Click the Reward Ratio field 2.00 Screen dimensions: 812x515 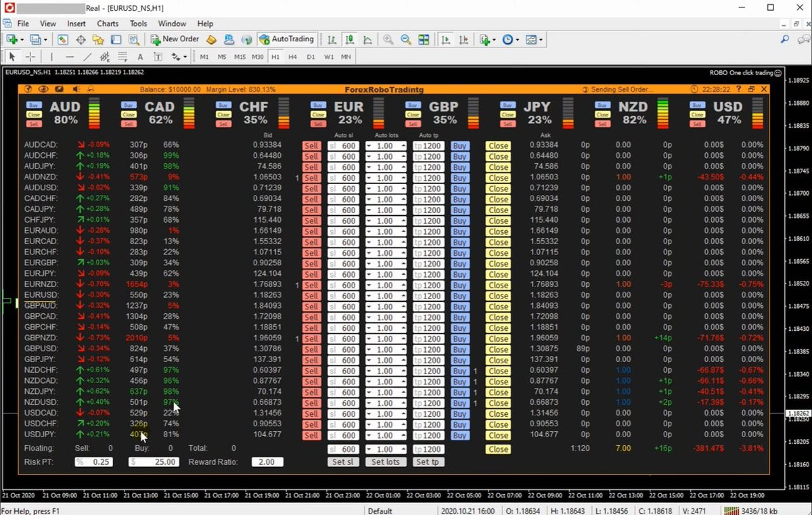tap(267, 462)
